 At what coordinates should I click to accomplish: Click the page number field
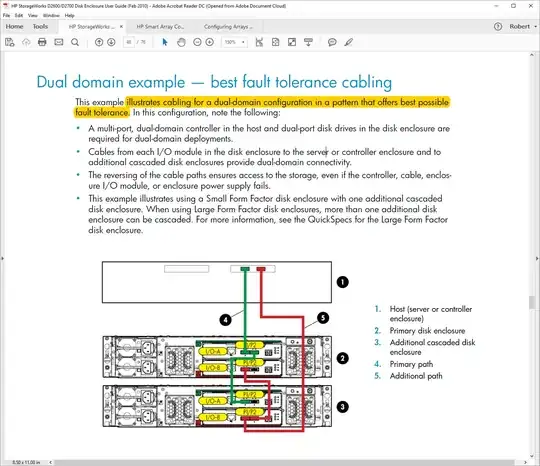click(x=129, y=42)
